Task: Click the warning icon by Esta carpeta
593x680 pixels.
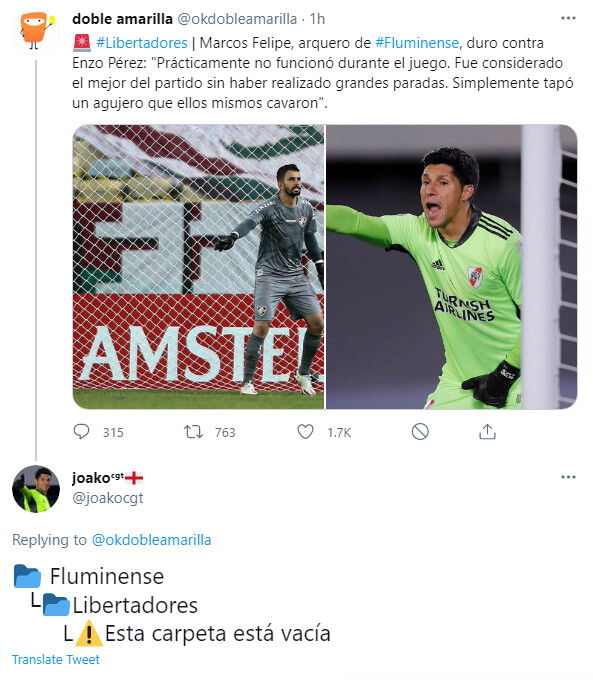Action: coord(89,633)
